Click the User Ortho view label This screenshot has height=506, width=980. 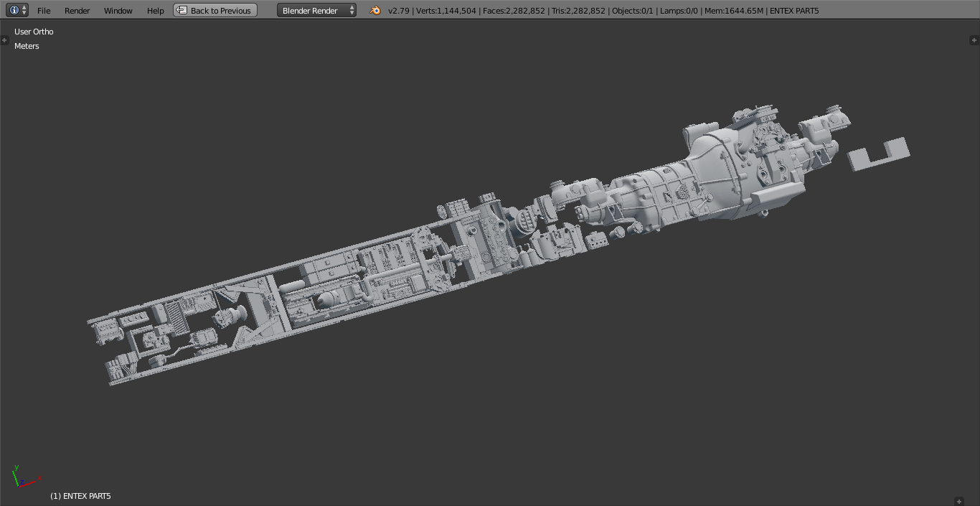tap(34, 32)
